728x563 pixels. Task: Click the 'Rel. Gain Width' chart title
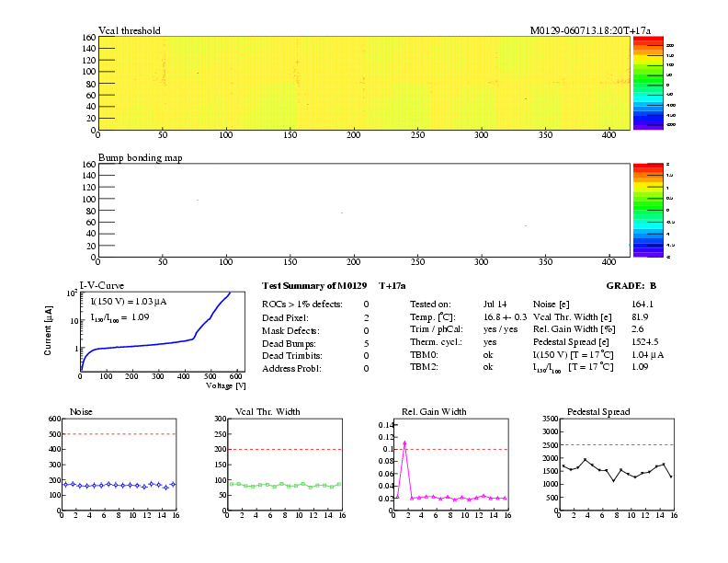(434, 411)
